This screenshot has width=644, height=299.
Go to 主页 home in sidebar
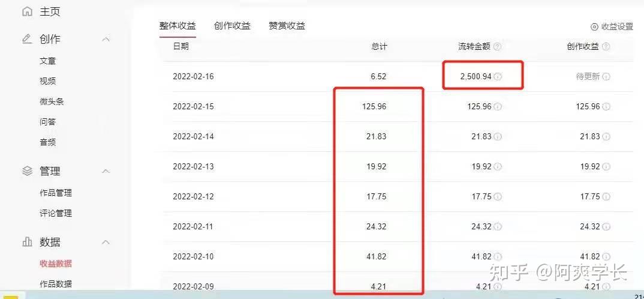pyautogui.click(x=50, y=11)
